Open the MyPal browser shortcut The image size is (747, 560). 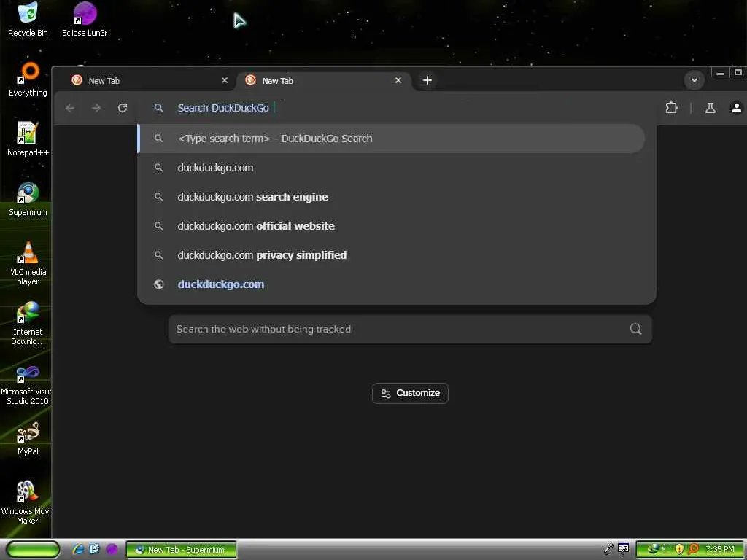[28, 438]
